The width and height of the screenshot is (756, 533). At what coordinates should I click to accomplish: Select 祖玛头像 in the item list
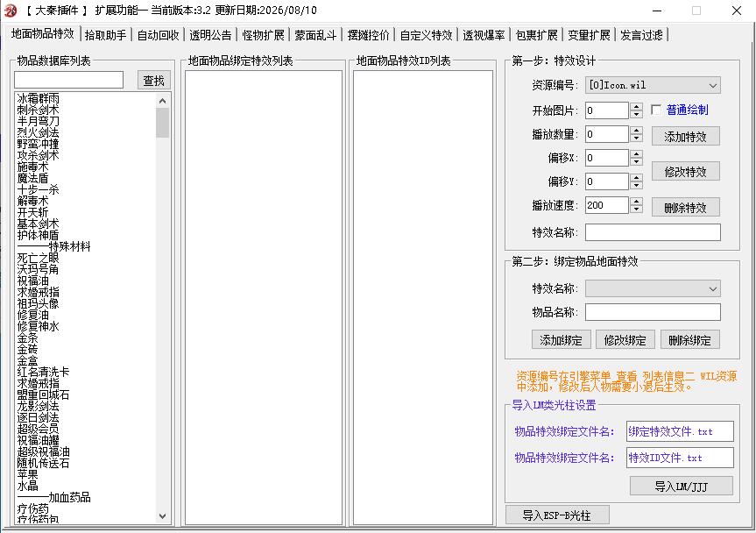click(x=38, y=303)
